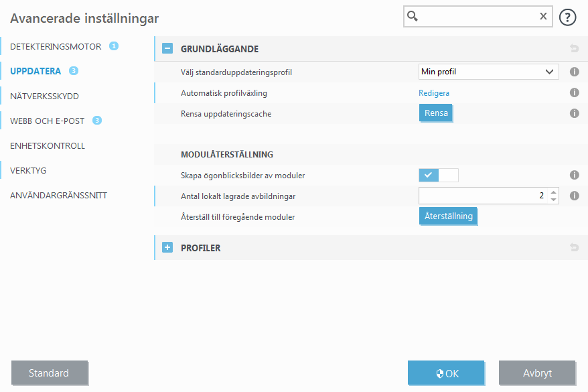
Task: Collapse the Grundläggande section
Action: (x=167, y=49)
